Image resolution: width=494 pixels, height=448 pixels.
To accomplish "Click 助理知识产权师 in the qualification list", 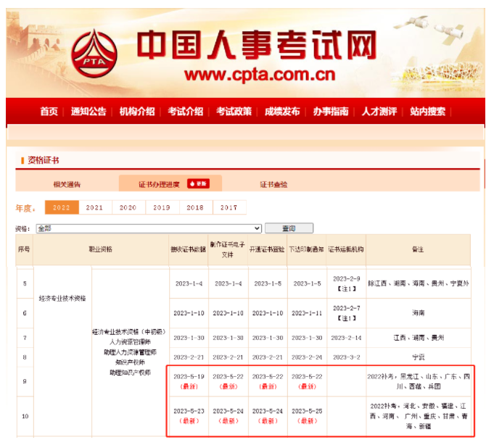I will (x=130, y=373).
